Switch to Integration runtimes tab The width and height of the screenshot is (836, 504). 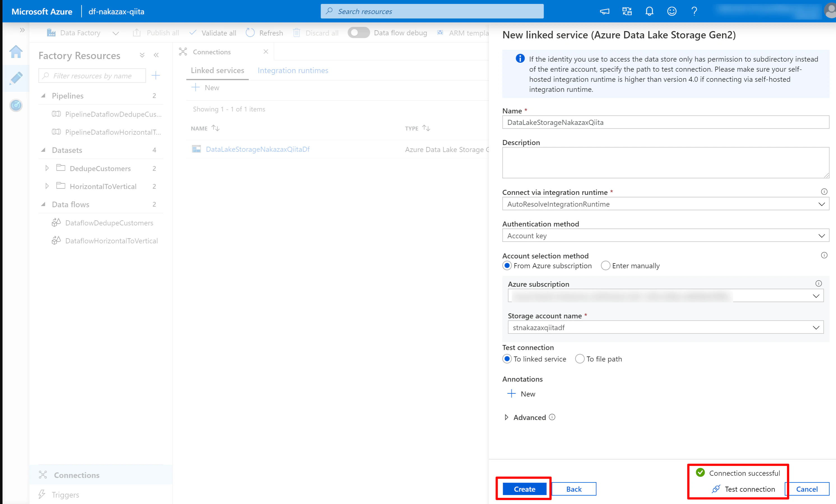pyautogui.click(x=293, y=71)
